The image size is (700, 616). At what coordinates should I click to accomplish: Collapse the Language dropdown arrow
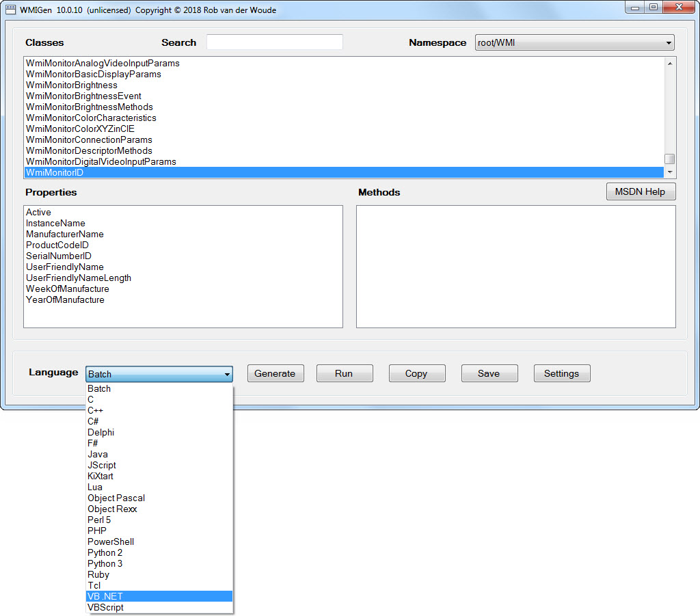tap(226, 374)
